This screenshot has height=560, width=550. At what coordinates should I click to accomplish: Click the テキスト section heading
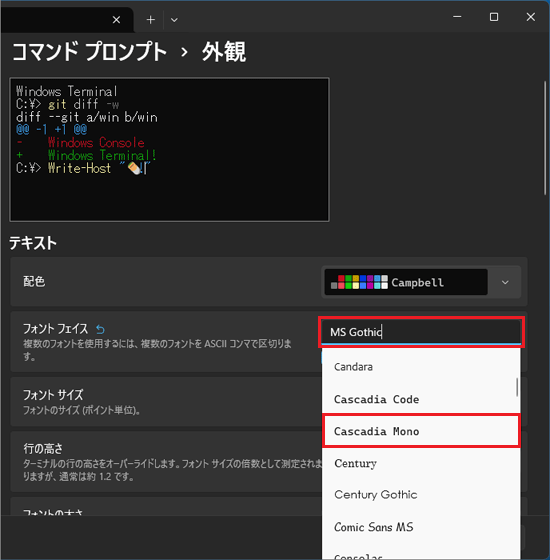point(33,243)
